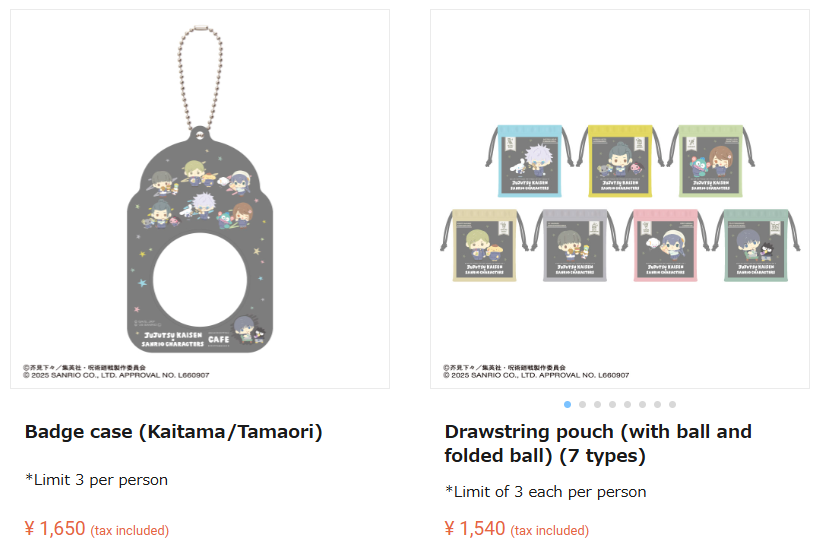Switch to the second carousel dot
Screen dimensions: 821x552
tap(583, 404)
